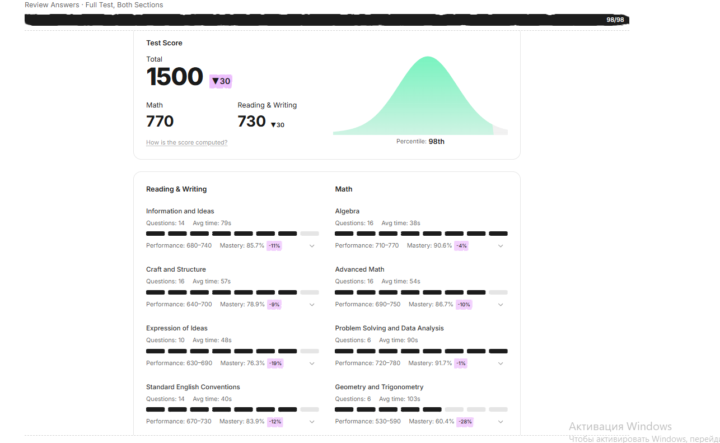
Task: Expand the Standard English Conventions chevron
Action: coord(312,422)
